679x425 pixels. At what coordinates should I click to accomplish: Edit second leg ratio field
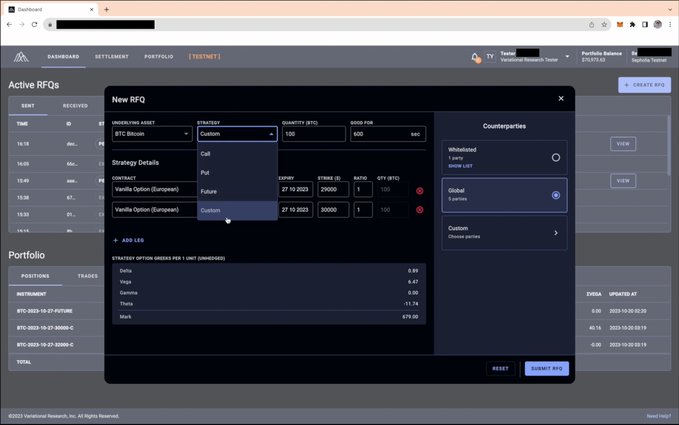(x=362, y=210)
